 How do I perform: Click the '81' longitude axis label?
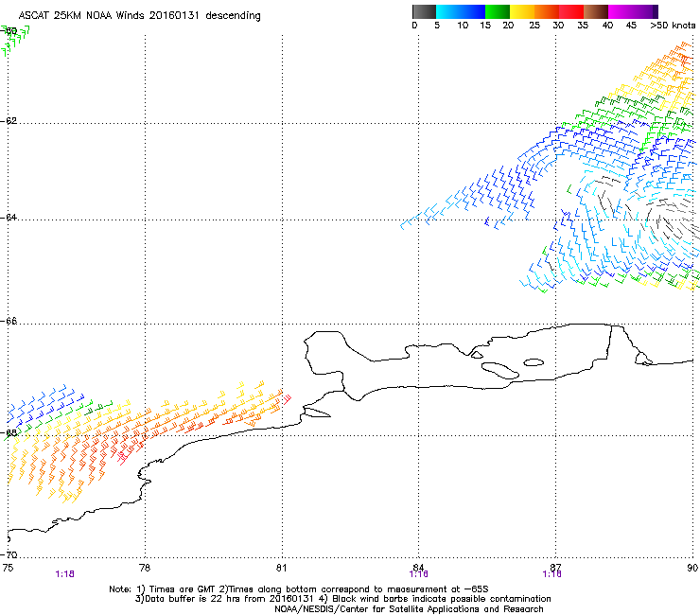point(281,568)
